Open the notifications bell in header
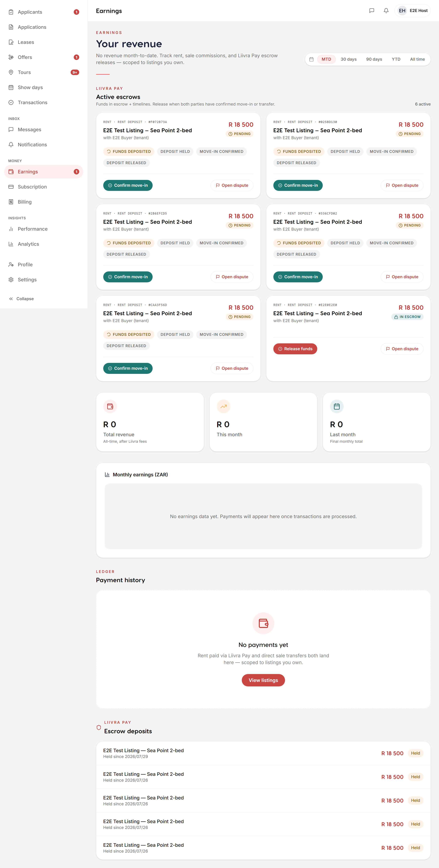The width and height of the screenshot is (439, 868). [386, 11]
